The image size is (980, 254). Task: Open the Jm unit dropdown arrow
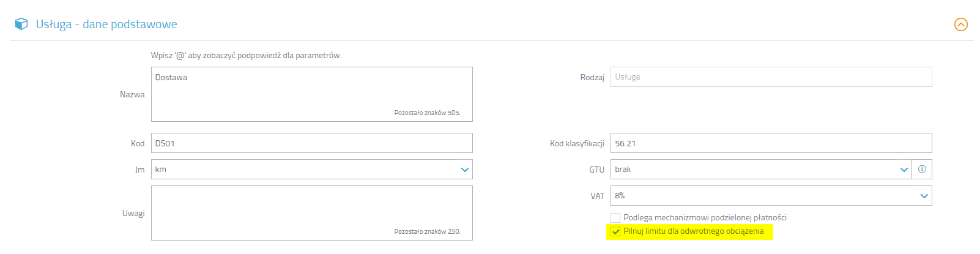pyautogui.click(x=464, y=170)
